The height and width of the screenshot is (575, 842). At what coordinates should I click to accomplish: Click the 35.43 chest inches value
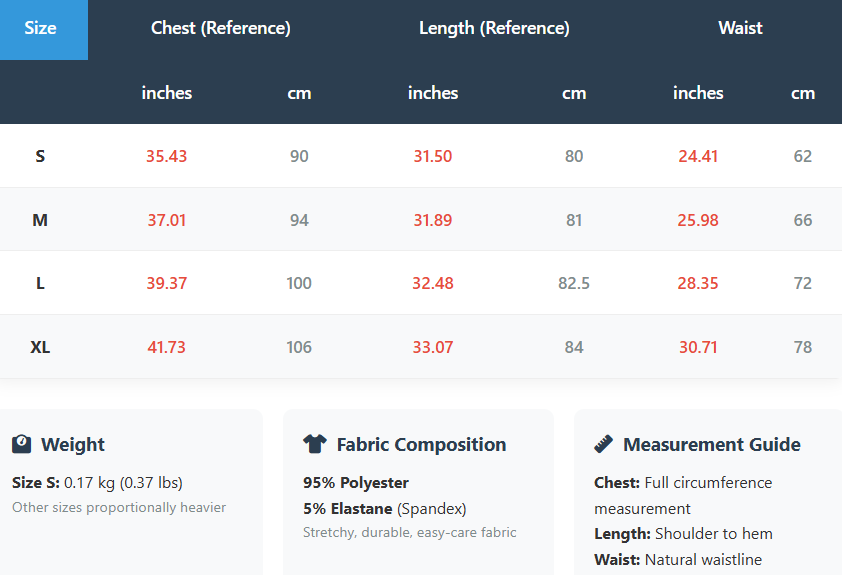167,156
